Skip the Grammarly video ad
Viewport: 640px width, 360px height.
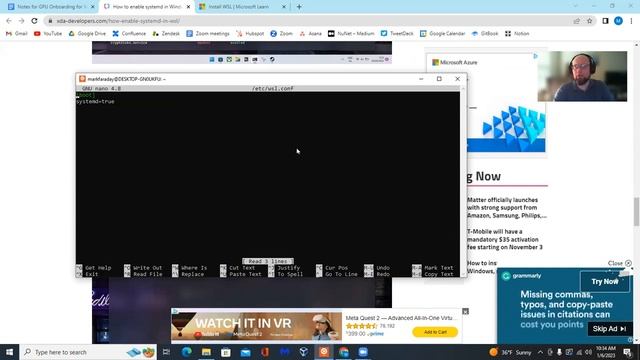pyautogui.click(x=609, y=329)
